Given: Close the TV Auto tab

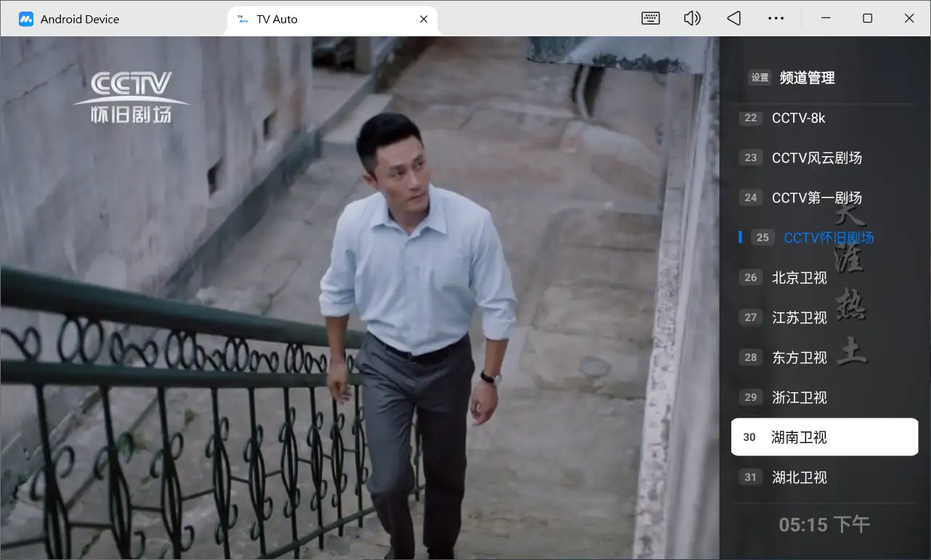Looking at the screenshot, I should (424, 20).
